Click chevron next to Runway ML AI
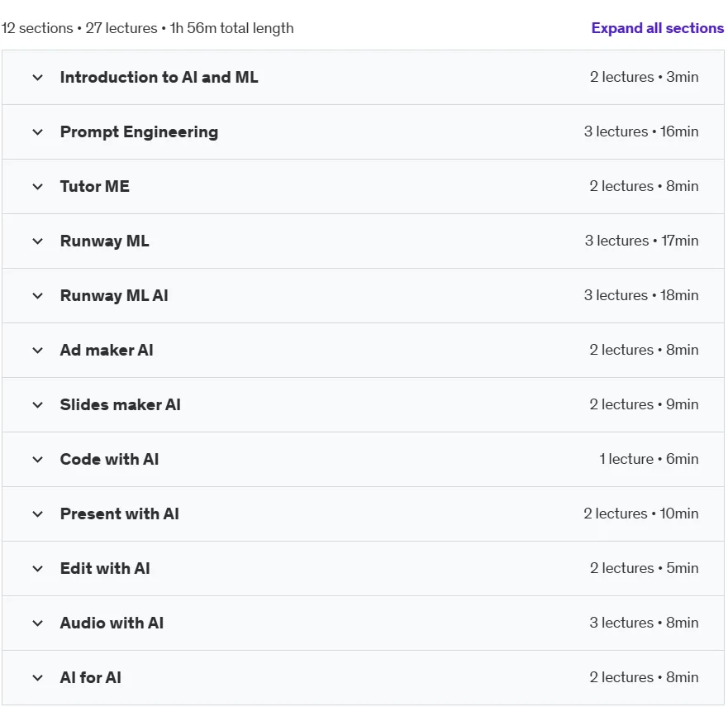Screen dimensions: 728x707 click(x=38, y=296)
